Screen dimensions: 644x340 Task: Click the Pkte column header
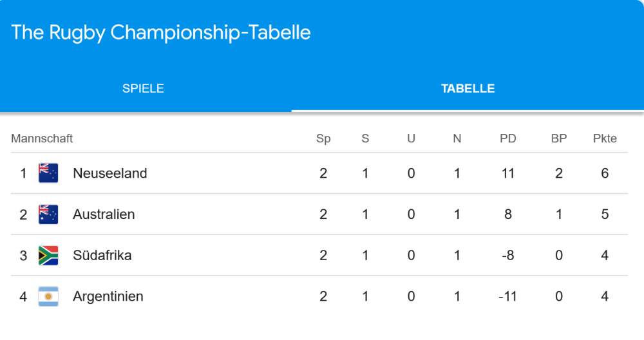click(605, 138)
